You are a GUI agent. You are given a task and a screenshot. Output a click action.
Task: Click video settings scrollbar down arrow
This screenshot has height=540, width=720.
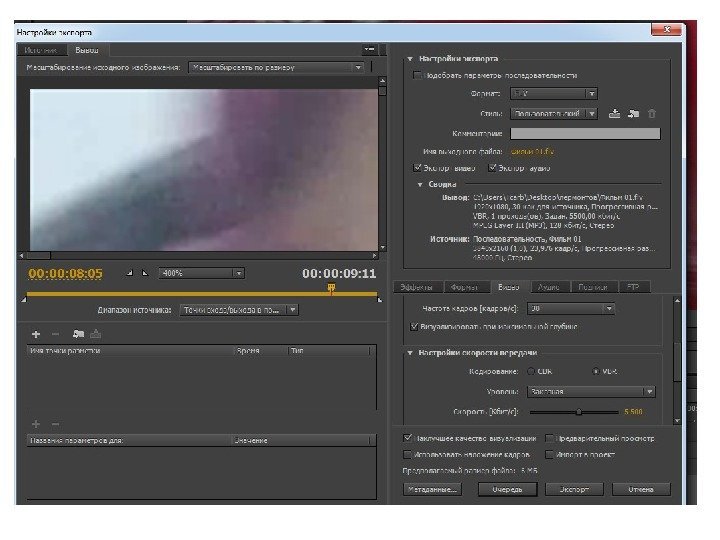pyautogui.click(x=677, y=421)
